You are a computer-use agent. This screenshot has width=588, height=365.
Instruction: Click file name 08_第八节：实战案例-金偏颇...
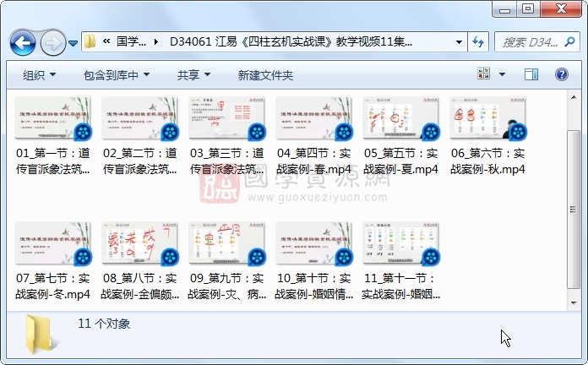140,286
